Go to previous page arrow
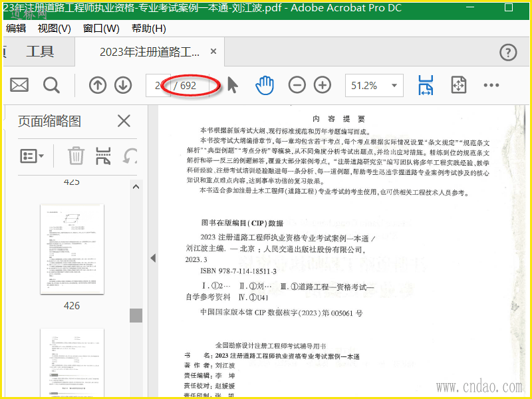532x399 pixels. coord(98,85)
